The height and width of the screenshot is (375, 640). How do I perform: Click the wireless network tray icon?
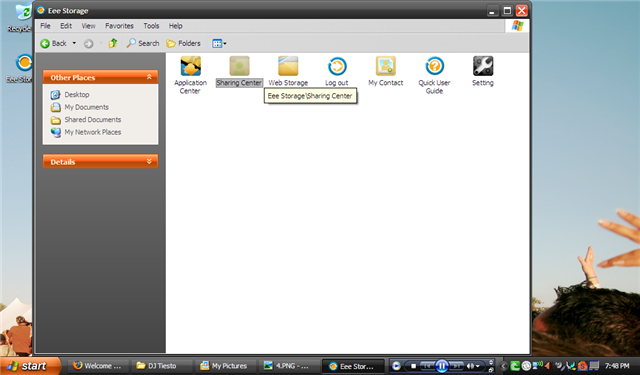538,365
